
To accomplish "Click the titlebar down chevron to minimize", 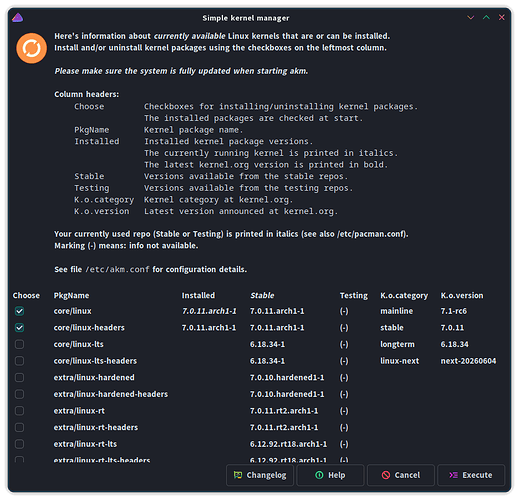I will (470, 17).
